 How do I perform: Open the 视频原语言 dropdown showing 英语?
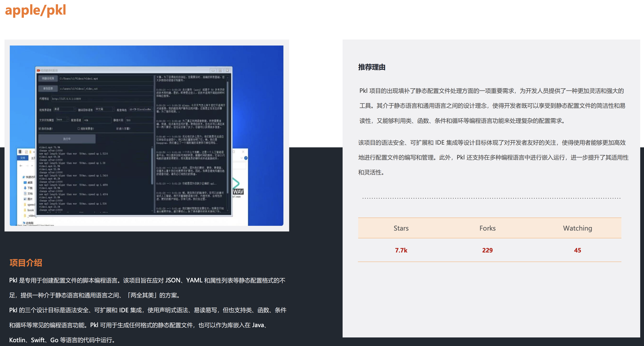(65, 109)
